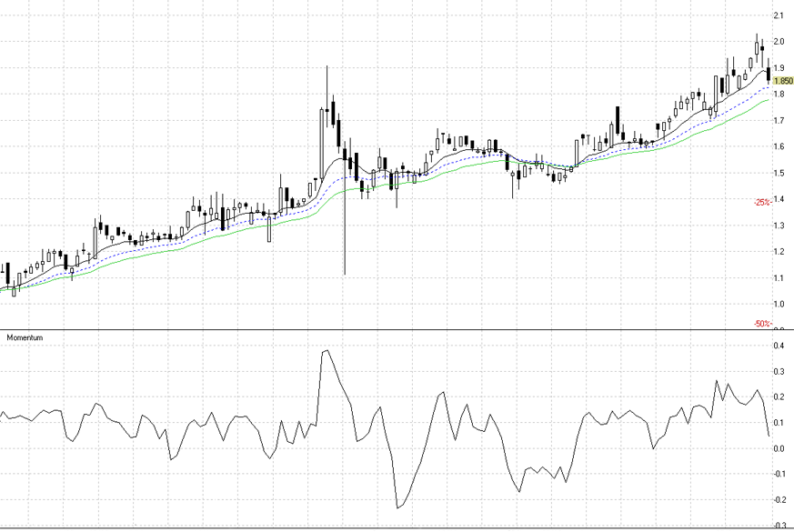The image size is (794, 532).
Task: Click the bottom of the long wick near 1.1
Action: point(345,274)
